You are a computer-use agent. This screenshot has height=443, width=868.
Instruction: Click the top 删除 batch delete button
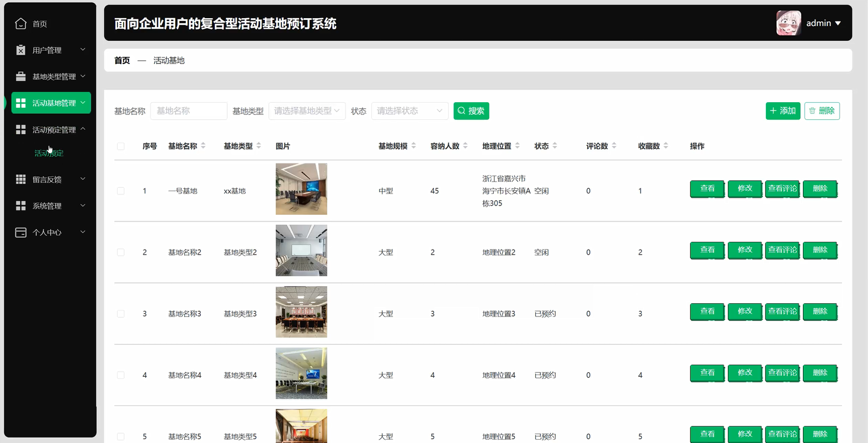click(822, 111)
